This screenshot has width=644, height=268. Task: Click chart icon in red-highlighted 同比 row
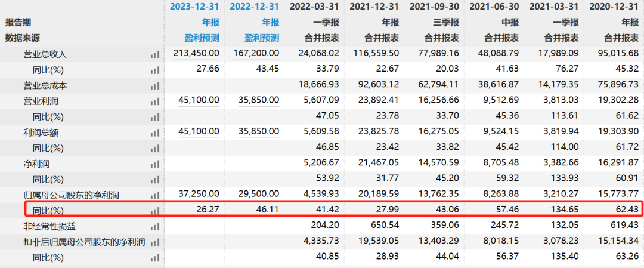[155, 210]
